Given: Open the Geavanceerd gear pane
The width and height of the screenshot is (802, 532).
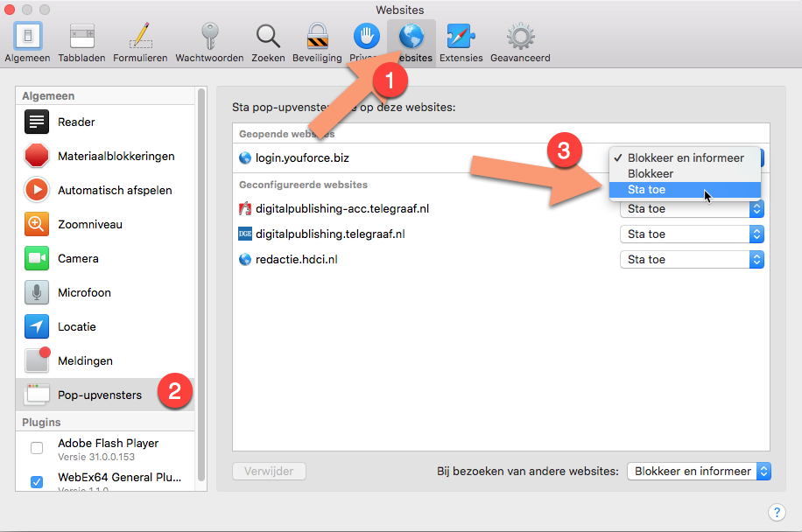Looking at the screenshot, I should coord(520,42).
